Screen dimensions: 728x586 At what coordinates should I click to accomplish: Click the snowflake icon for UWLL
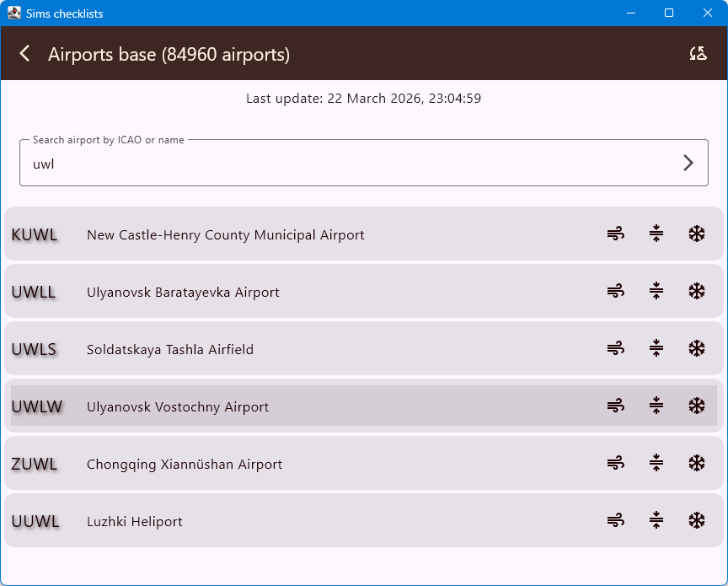(x=697, y=291)
